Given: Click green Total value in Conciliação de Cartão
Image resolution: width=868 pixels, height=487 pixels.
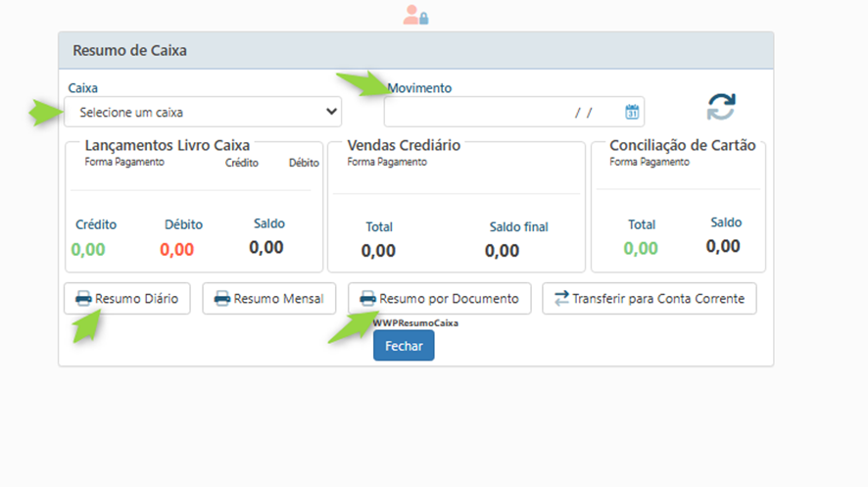Looking at the screenshot, I should pos(641,249).
